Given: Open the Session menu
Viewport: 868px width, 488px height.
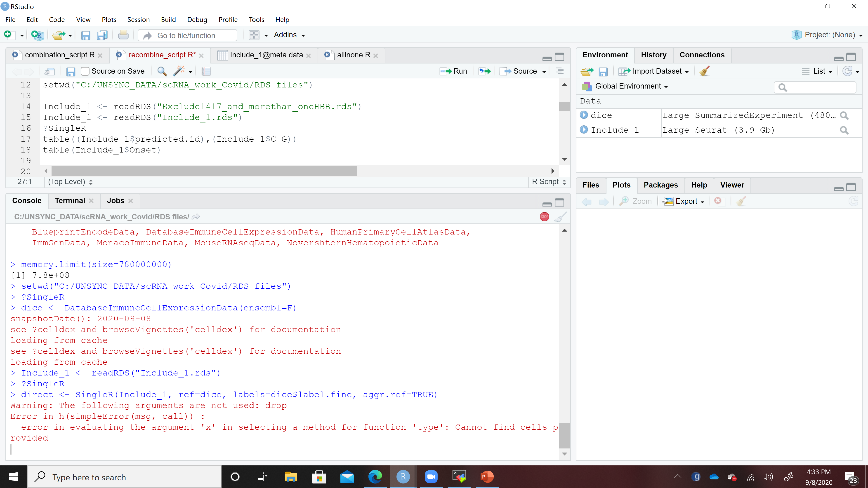Looking at the screenshot, I should pyautogui.click(x=139, y=19).
